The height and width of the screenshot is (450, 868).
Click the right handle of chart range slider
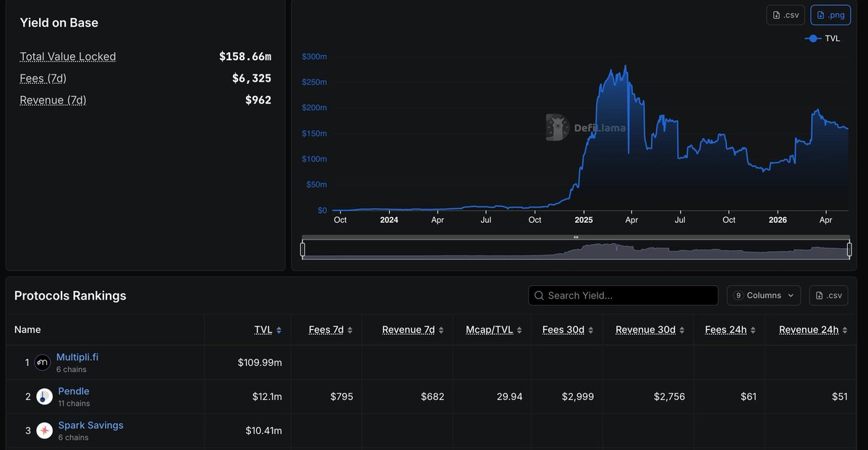coord(849,250)
